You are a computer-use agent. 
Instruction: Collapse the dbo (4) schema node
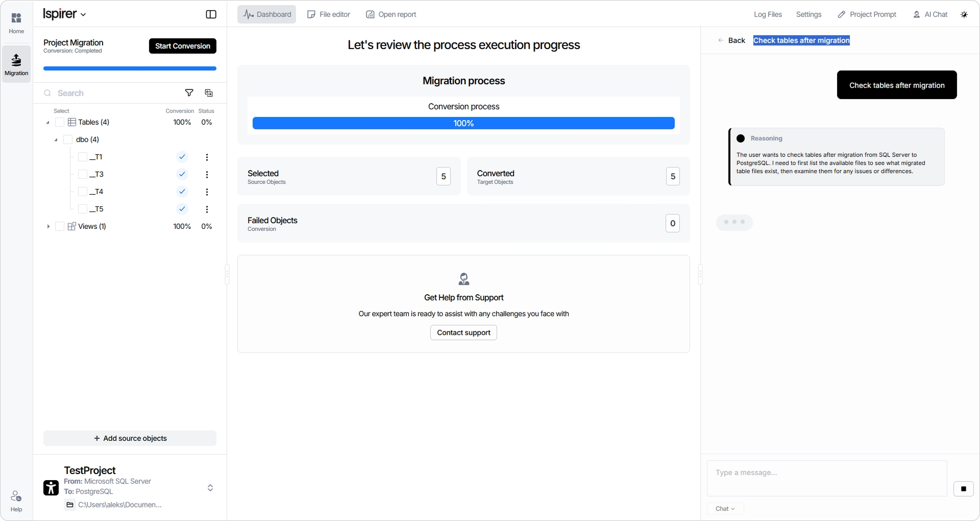point(56,139)
